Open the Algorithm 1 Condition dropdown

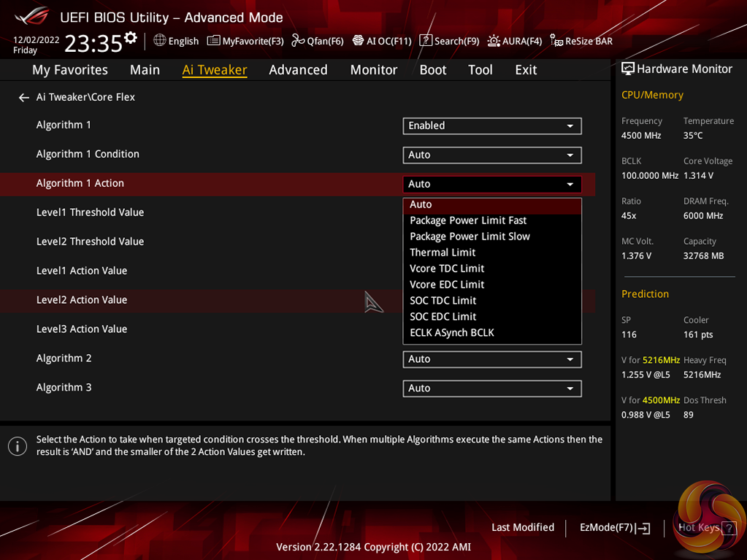(491, 155)
